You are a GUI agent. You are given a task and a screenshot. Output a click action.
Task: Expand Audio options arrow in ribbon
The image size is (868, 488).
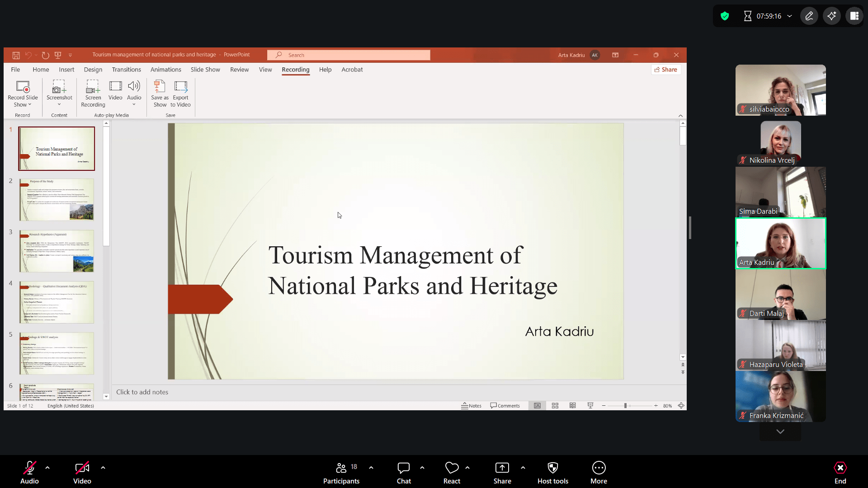[134, 105]
